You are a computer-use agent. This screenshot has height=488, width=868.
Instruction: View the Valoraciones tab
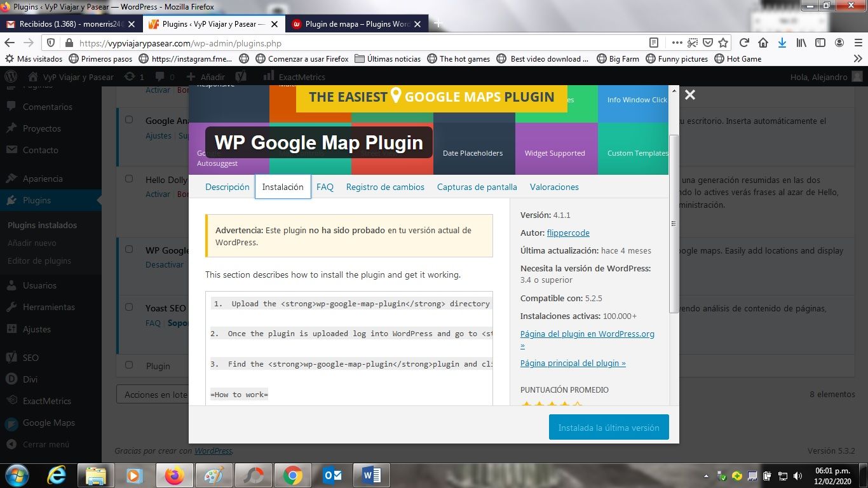554,187
